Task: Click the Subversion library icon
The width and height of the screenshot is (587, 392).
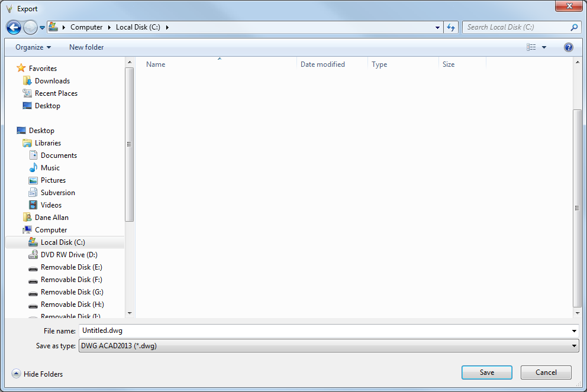Action: coord(33,192)
